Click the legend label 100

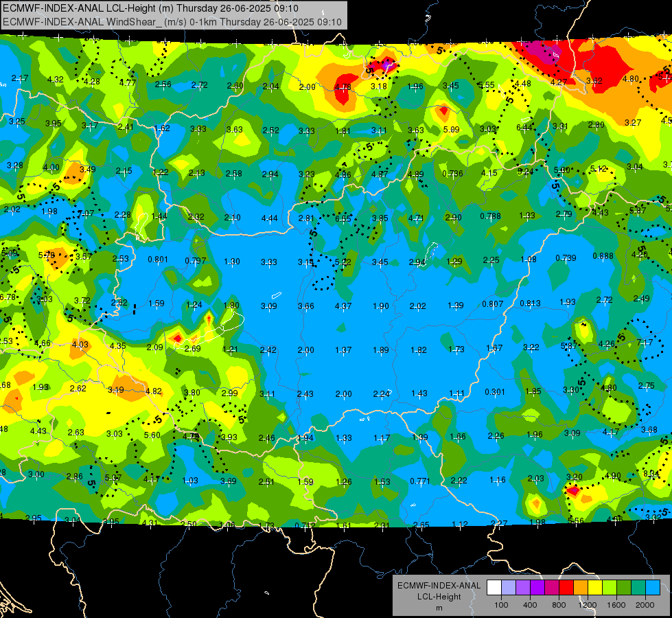pyautogui.click(x=501, y=605)
